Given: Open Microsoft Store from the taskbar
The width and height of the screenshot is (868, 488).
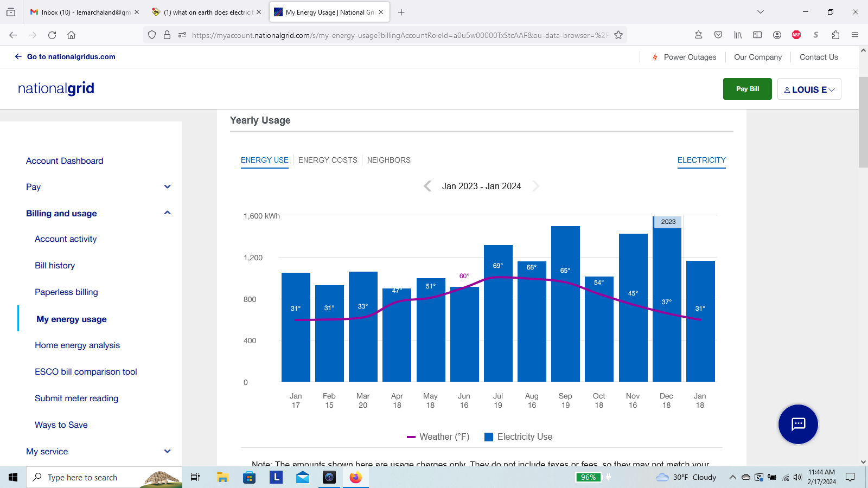Looking at the screenshot, I should [x=249, y=477].
